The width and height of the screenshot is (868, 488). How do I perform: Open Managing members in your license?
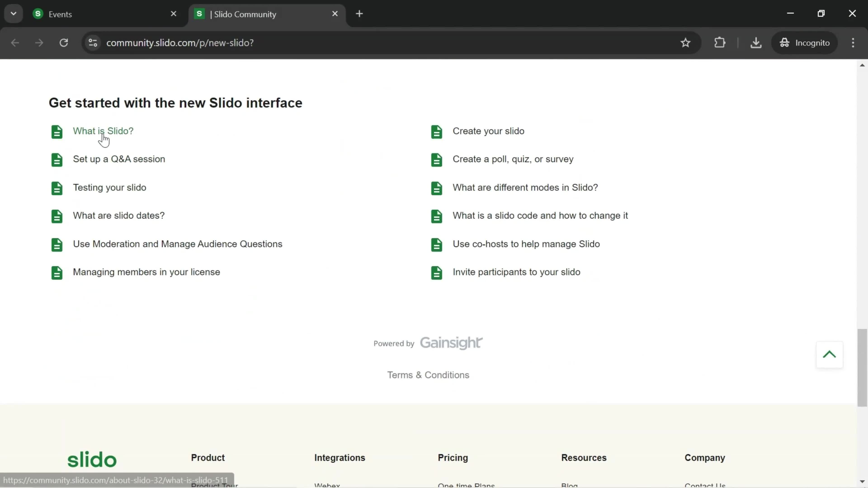[146, 272]
